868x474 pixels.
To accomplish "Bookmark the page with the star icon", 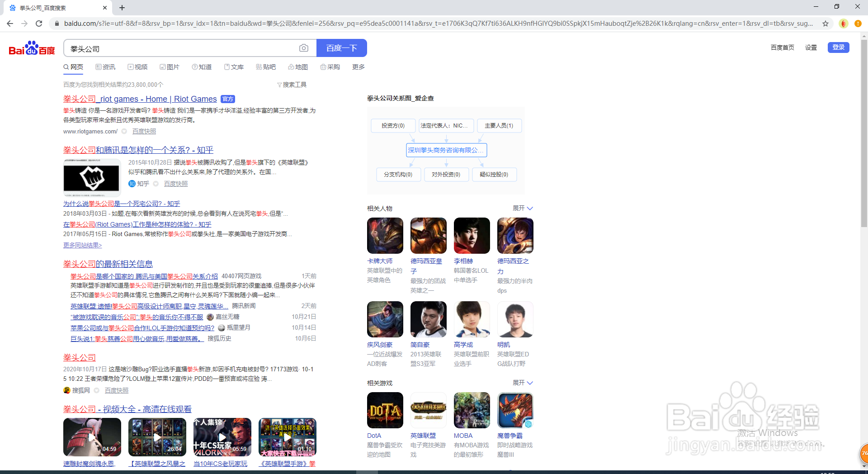I will point(826,24).
